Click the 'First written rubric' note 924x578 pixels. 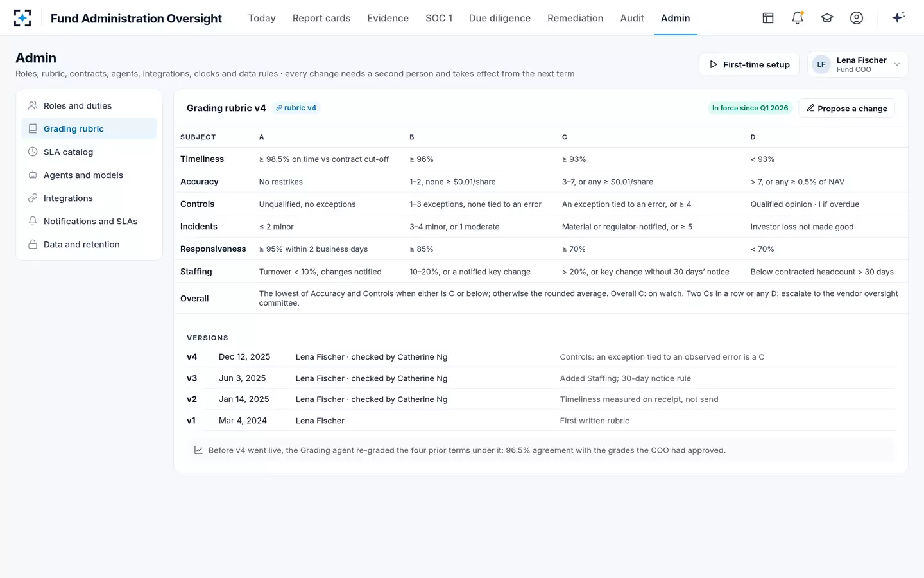pos(594,421)
